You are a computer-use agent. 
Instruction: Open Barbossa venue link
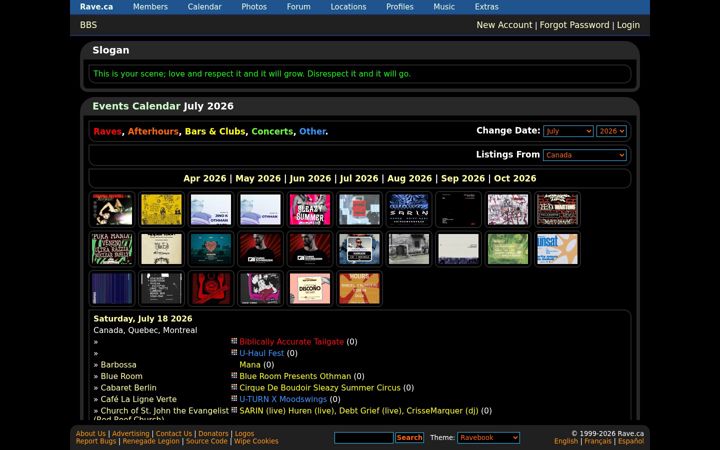pos(118,365)
